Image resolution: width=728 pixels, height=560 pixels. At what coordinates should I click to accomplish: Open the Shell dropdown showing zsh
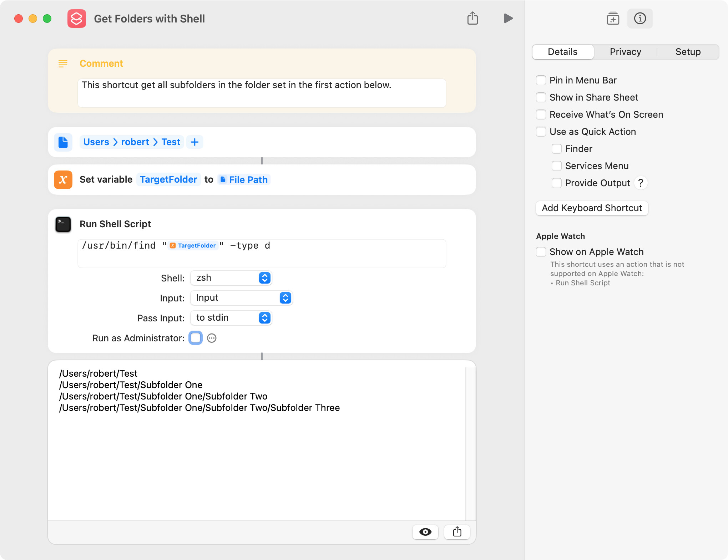click(x=231, y=278)
